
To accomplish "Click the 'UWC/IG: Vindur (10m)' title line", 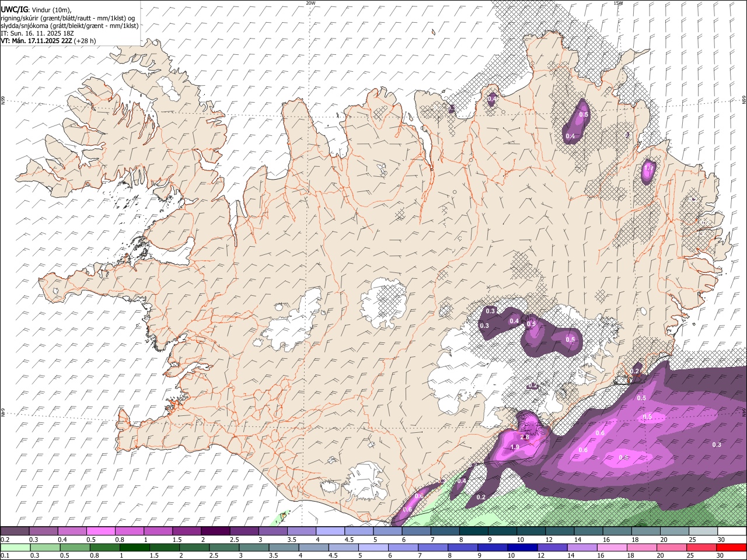I will (36, 10).
